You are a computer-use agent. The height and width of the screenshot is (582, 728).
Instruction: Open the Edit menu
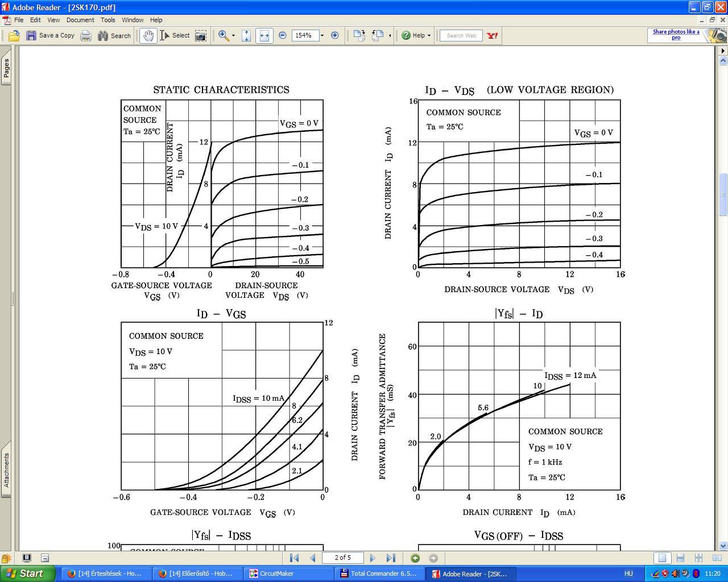[35, 20]
